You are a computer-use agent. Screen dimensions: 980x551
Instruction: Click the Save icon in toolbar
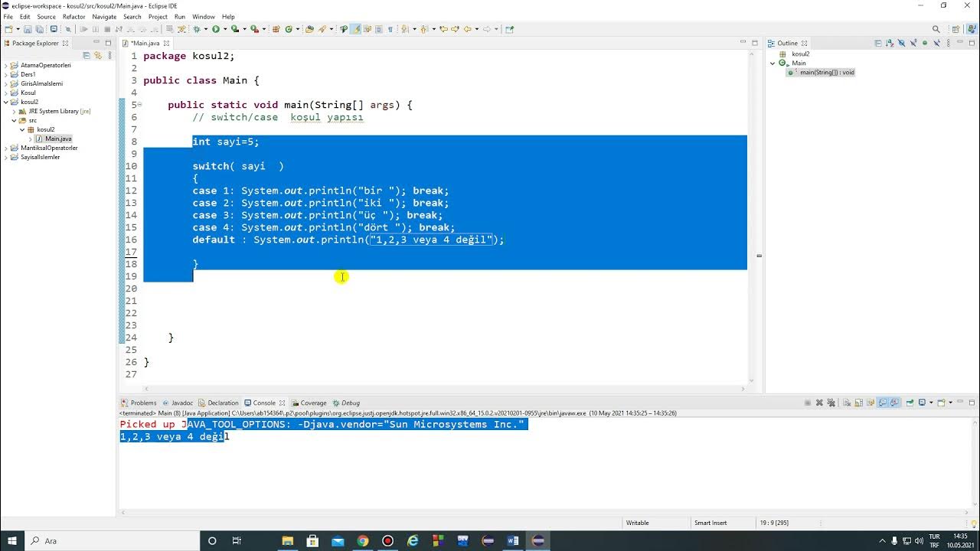click(x=28, y=29)
